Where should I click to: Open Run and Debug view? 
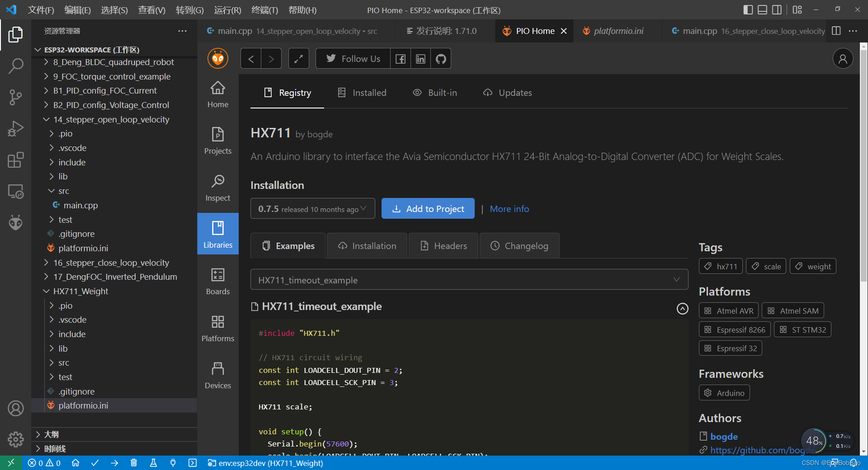pyautogui.click(x=15, y=128)
